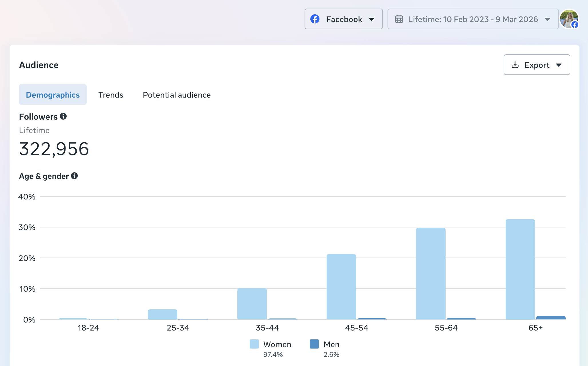Click the Women legend color marker
The width and height of the screenshot is (588, 366).
(254, 344)
